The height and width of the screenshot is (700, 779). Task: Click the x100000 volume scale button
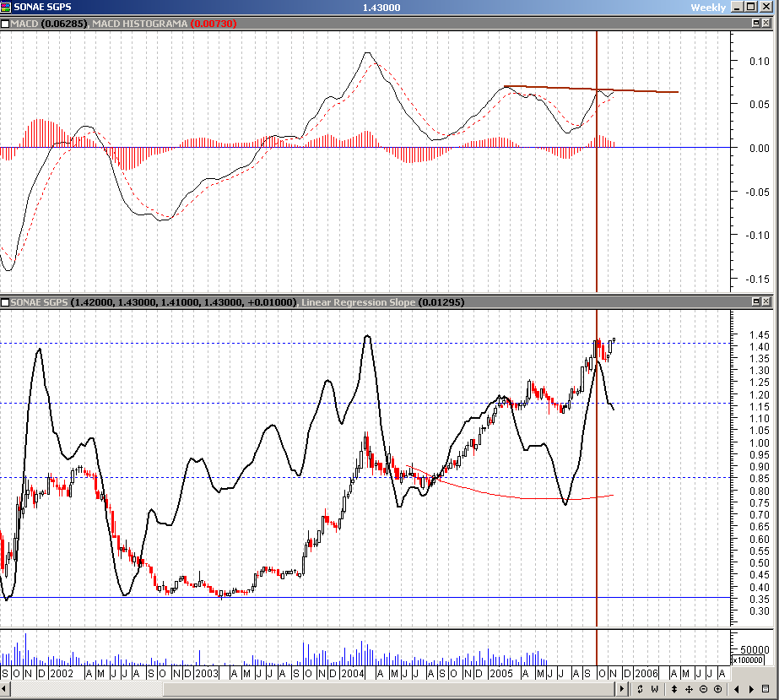748,660
